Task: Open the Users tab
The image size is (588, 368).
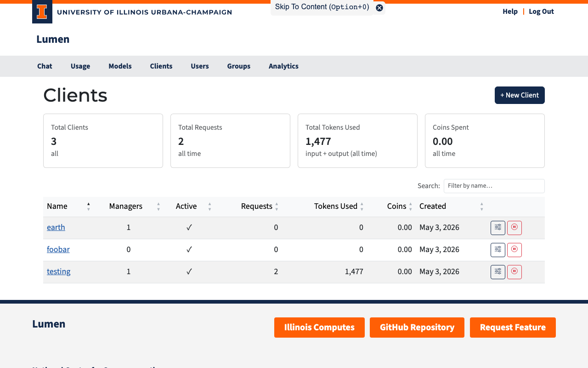Action: tap(200, 66)
